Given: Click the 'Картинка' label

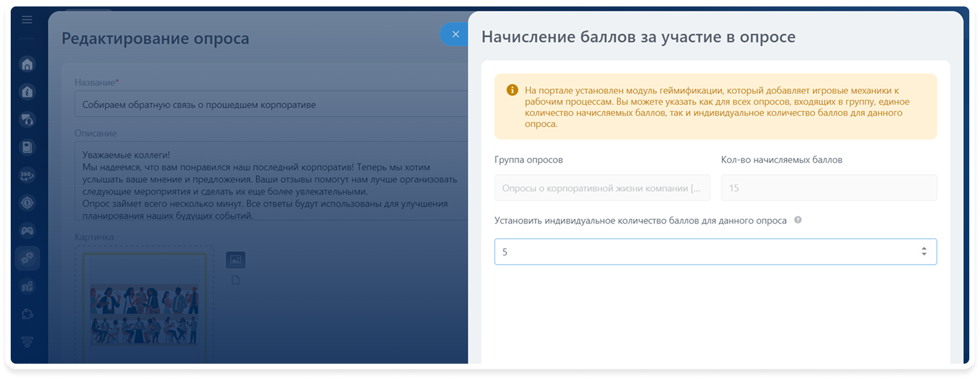Looking at the screenshot, I should [x=94, y=236].
